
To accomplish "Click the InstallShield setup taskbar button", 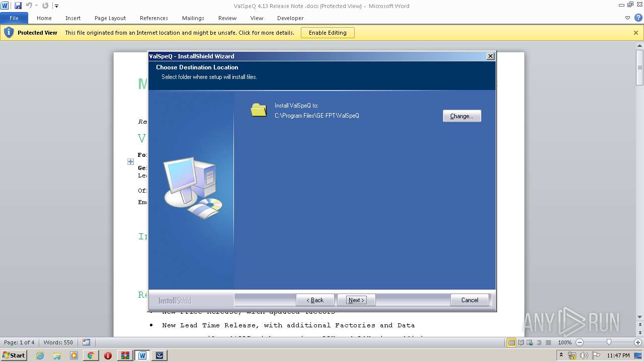I will pyautogui.click(x=159, y=355).
